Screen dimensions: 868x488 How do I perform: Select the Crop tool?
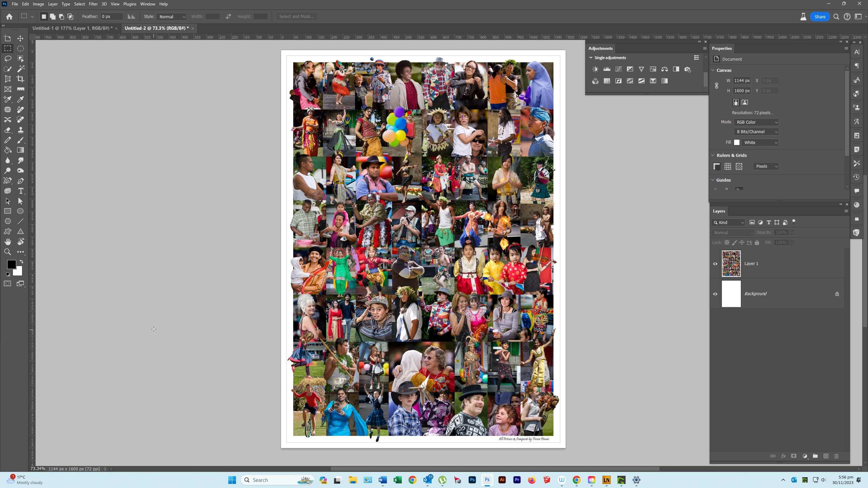click(x=20, y=79)
